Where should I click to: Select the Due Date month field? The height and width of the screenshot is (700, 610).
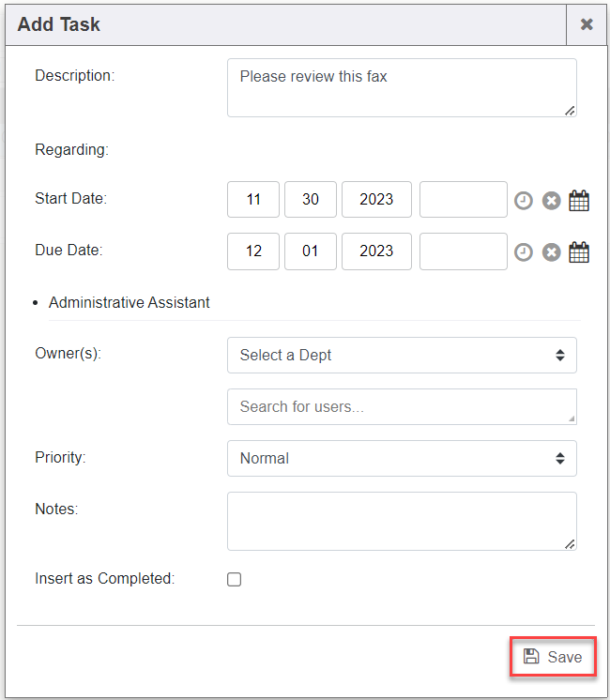pyautogui.click(x=253, y=251)
